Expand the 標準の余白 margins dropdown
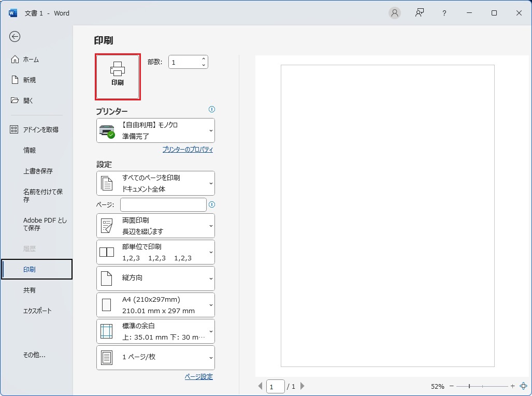 pos(155,331)
